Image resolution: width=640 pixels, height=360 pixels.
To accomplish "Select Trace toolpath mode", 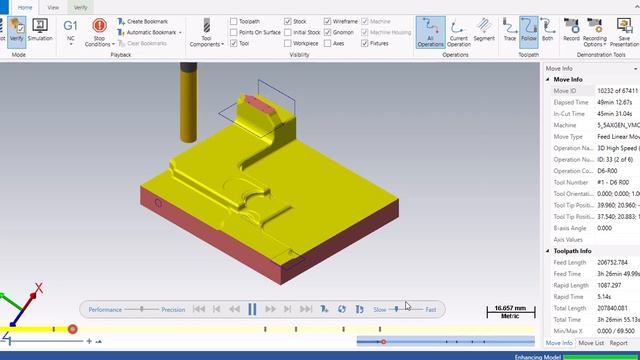I will (509, 29).
